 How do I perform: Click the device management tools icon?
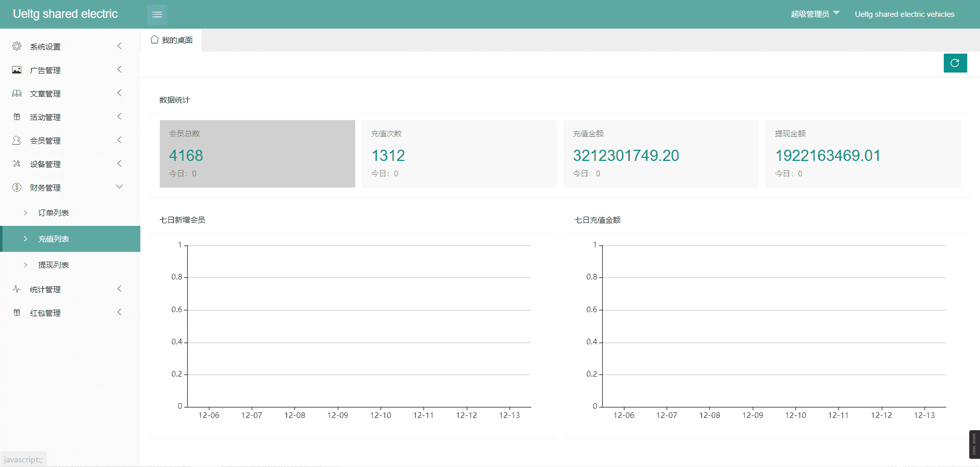pos(17,164)
